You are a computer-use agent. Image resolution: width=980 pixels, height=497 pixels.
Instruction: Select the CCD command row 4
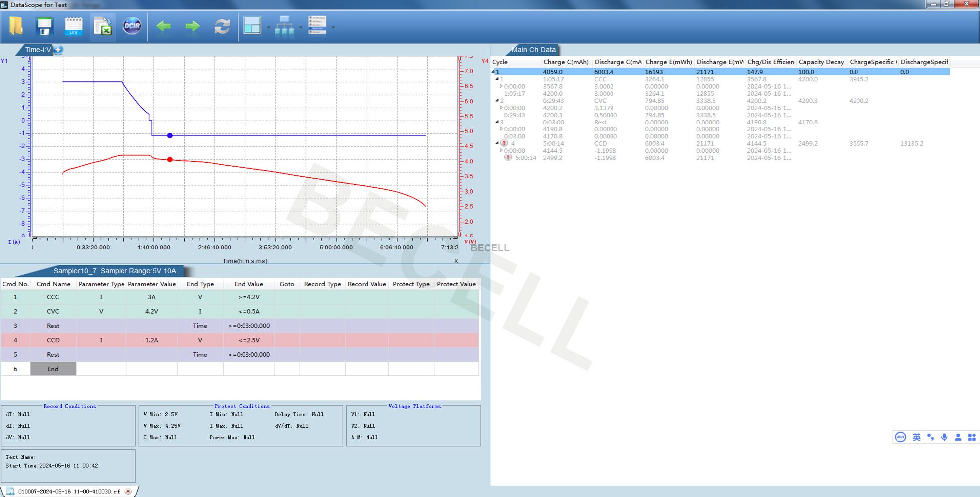click(x=240, y=340)
